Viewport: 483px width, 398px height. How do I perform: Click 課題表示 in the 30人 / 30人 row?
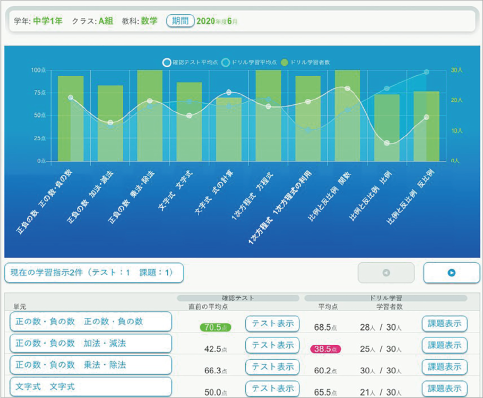(445, 367)
